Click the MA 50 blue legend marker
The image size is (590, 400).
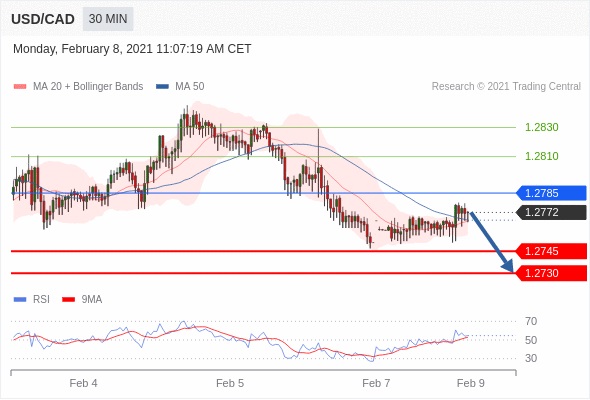162,87
